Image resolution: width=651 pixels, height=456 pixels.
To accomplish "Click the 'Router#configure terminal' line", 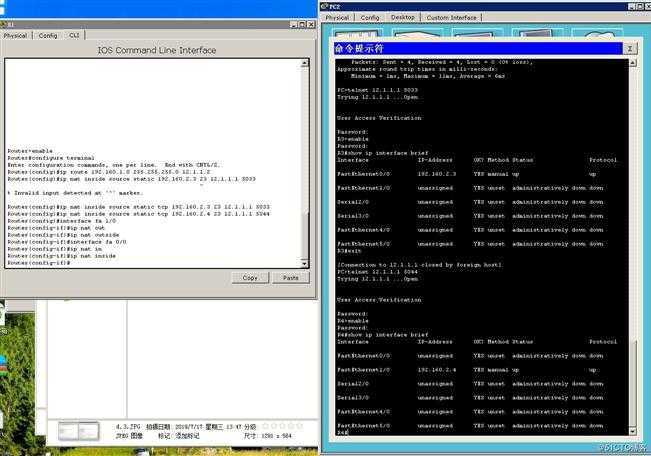I will point(51,158).
